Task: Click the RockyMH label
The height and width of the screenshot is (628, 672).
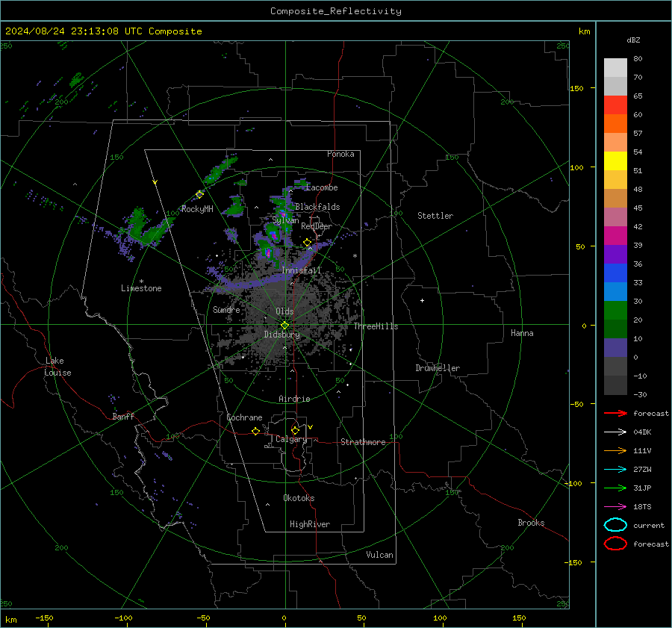Action: coord(197,209)
